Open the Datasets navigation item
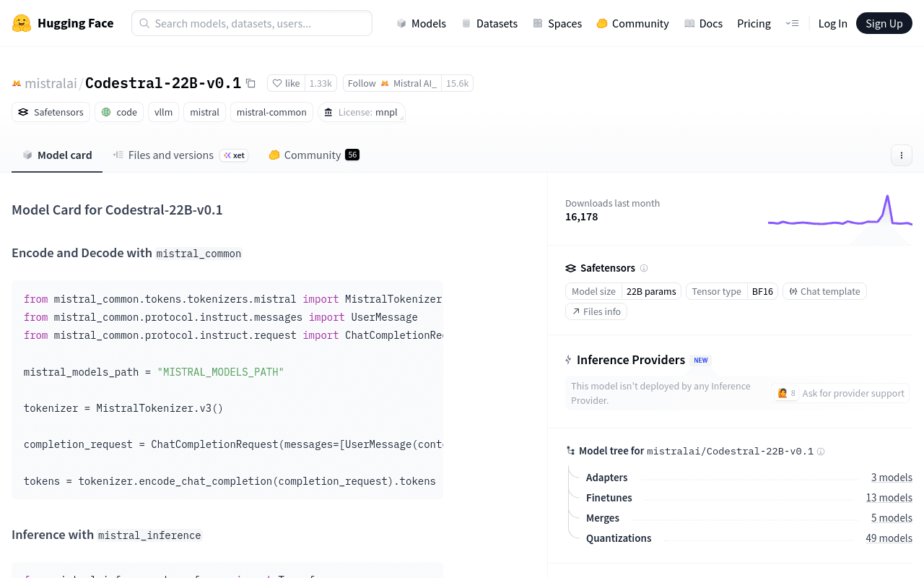The height and width of the screenshot is (578, 924). [x=489, y=23]
